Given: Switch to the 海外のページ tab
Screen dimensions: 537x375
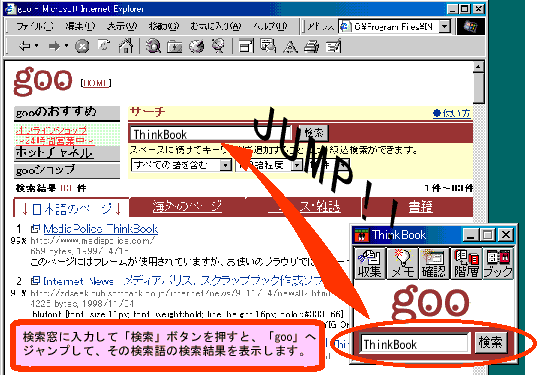Looking at the screenshot, I should [x=187, y=207].
